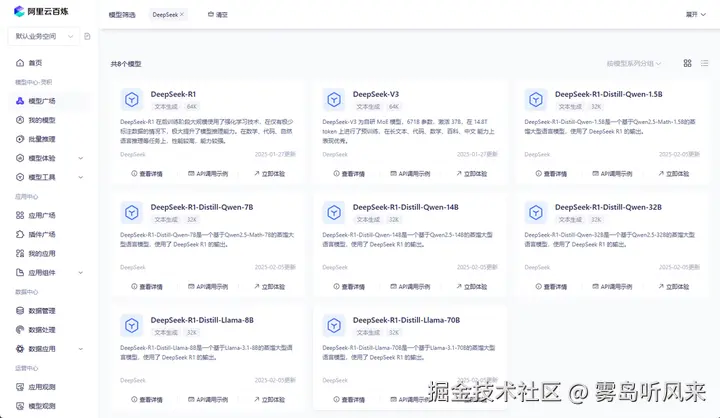This screenshot has height=418, width=720.
Task: Click the 清空 clear filters button
Action: pos(218,15)
